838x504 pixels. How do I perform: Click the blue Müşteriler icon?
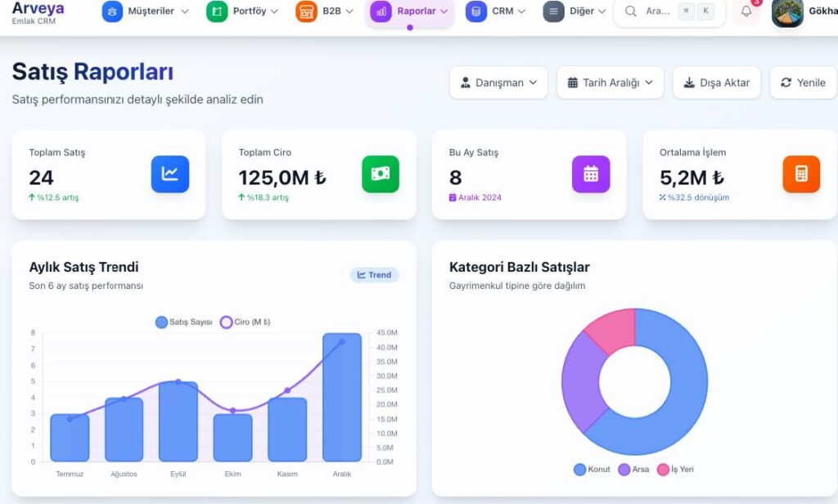coord(112,11)
